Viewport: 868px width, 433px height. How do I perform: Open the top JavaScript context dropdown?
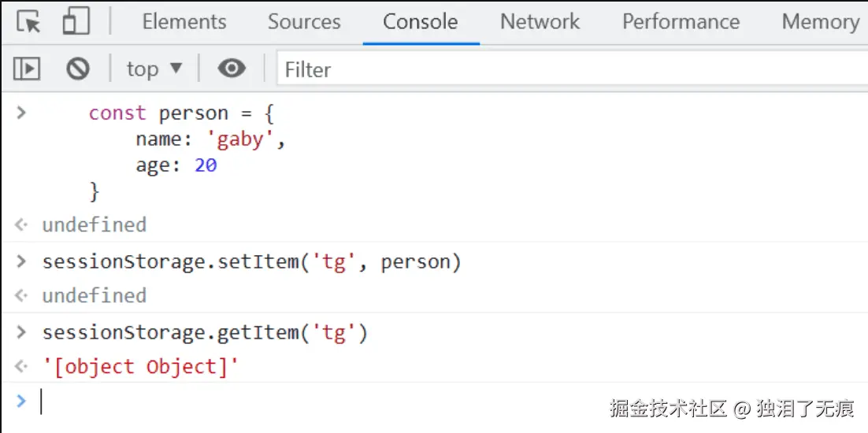point(154,69)
